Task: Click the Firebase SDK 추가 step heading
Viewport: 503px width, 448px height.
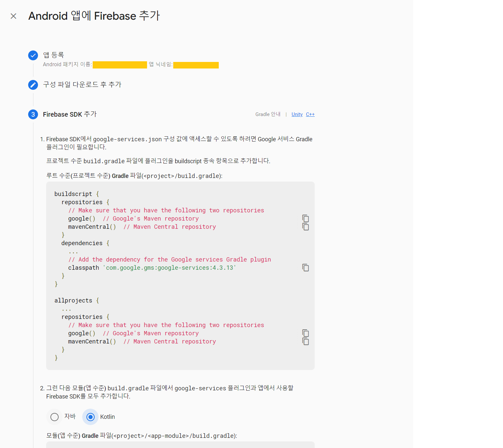Action: click(70, 114)
